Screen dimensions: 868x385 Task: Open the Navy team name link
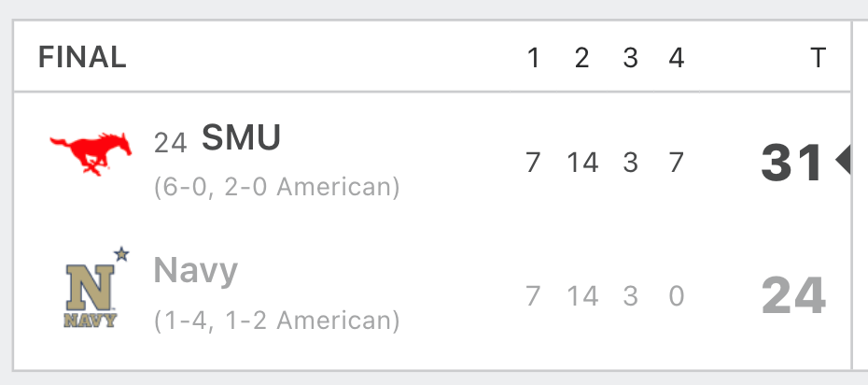pyautogui.click(x=195, y=271)
